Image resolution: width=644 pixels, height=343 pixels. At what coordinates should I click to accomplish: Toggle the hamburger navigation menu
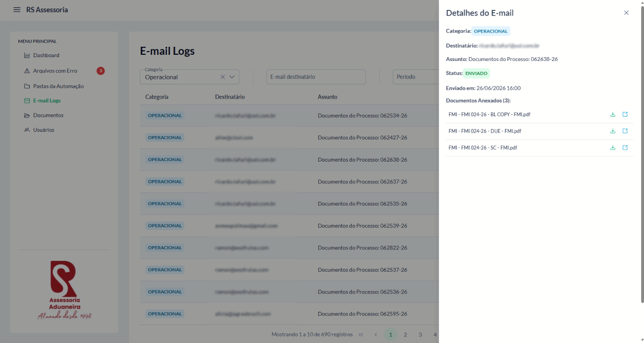17,9
